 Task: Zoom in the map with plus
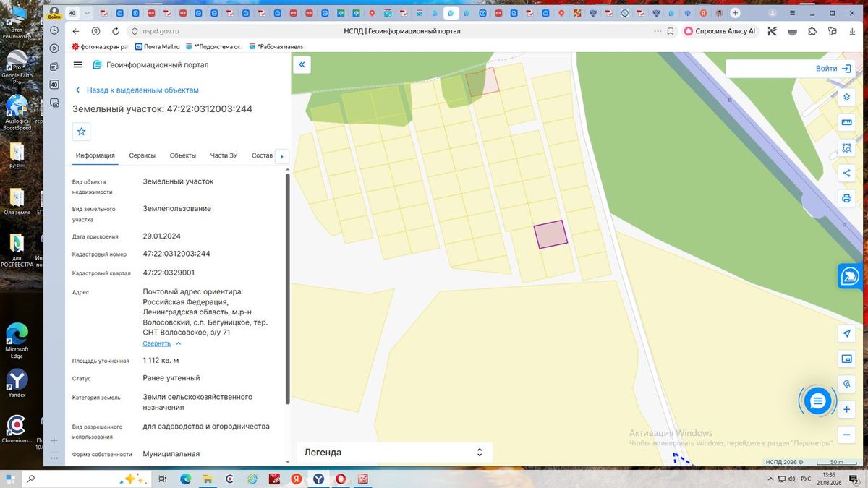[x=847, y=410]
